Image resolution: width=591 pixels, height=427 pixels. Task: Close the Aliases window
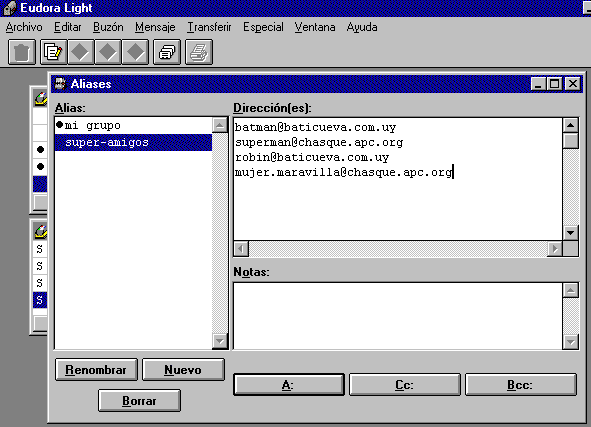coord(573,84)
